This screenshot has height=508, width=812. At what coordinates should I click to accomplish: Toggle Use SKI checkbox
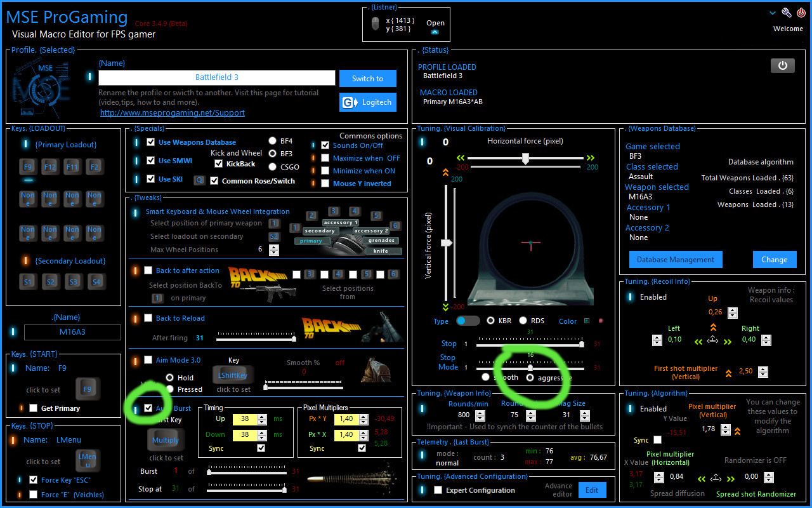(x=151, y=179)
